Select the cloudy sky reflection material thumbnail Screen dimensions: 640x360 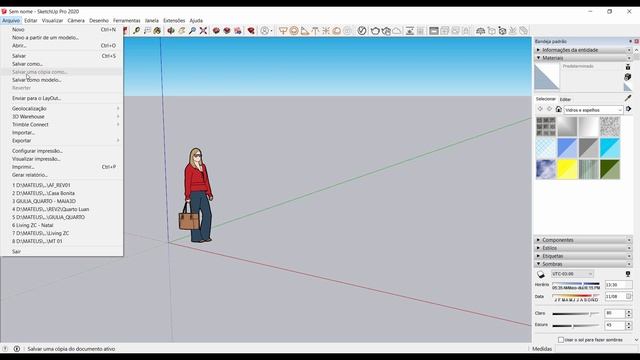(546, 169)
